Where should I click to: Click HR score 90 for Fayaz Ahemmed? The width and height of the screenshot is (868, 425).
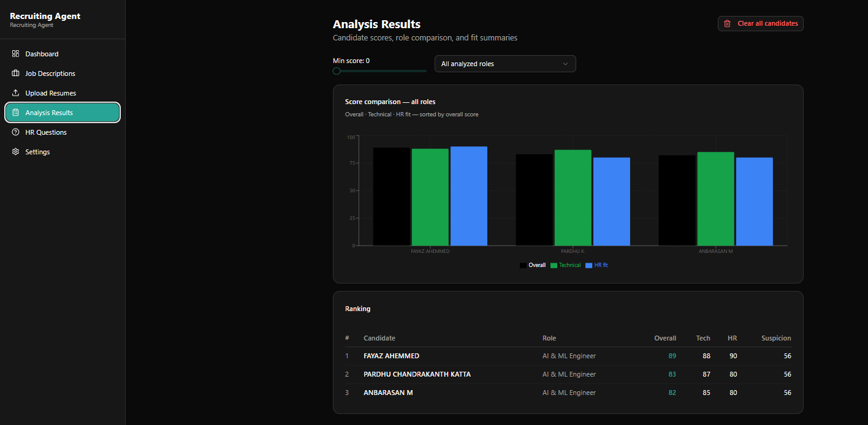pos(733,356)
